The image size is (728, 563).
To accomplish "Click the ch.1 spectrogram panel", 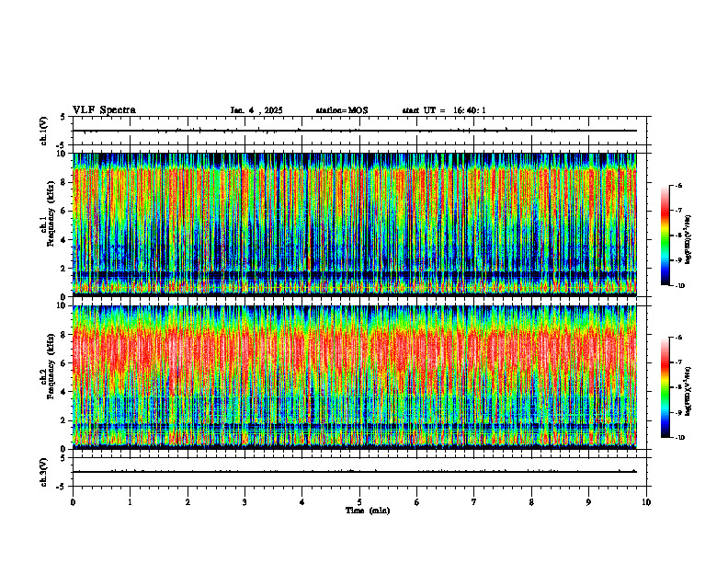I will [355, 224].
